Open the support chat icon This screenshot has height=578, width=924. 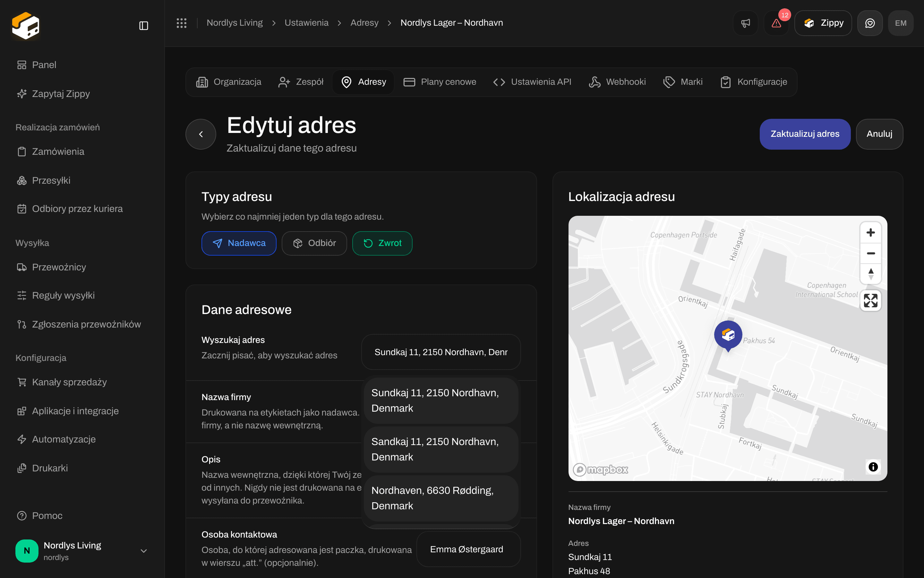click(870, 23)
